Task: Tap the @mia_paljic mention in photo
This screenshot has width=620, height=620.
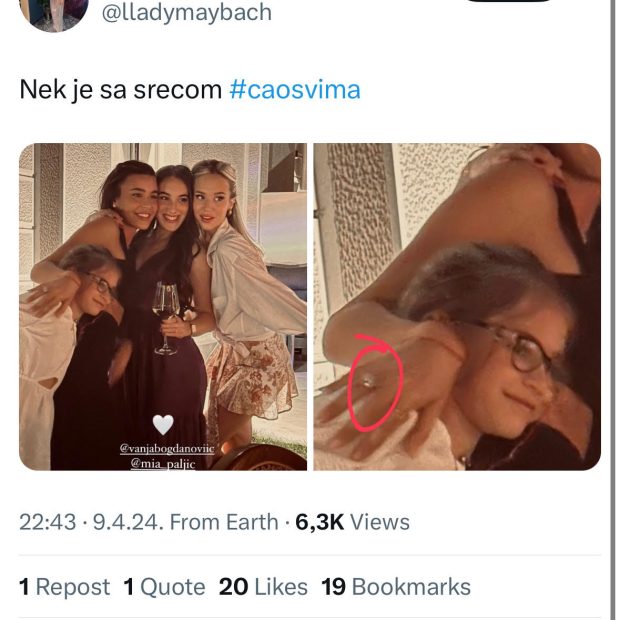Action: coord(163,463)
